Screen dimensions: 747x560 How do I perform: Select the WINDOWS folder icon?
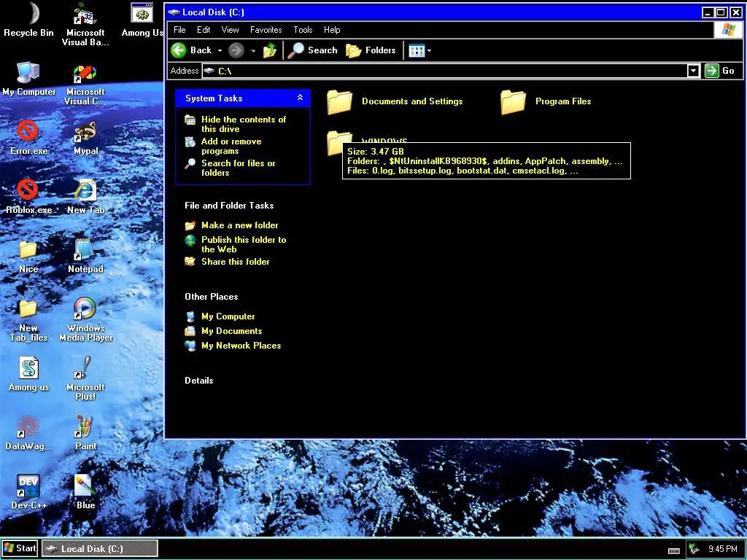339,142
